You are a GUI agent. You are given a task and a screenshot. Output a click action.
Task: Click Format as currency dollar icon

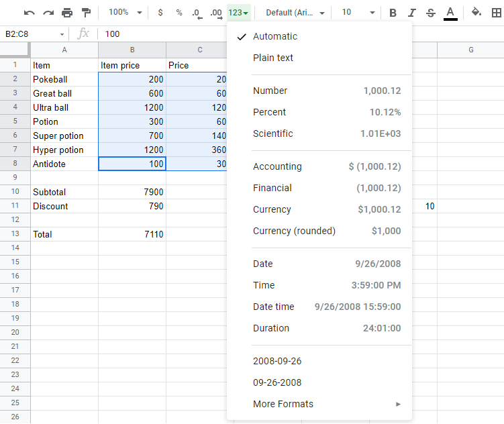click(x=160, y=13)
